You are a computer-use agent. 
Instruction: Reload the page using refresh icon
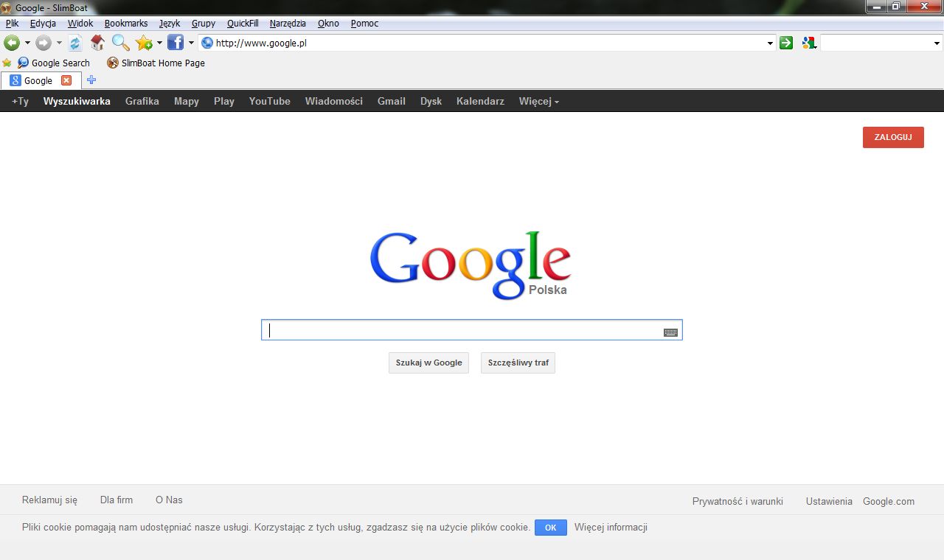[x=74, y=43]
